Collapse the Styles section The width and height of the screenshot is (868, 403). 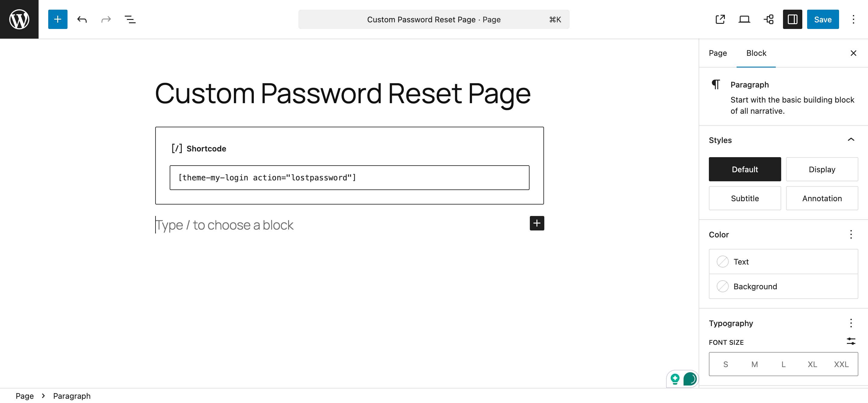pyautogui.click(x=851, y=140)
